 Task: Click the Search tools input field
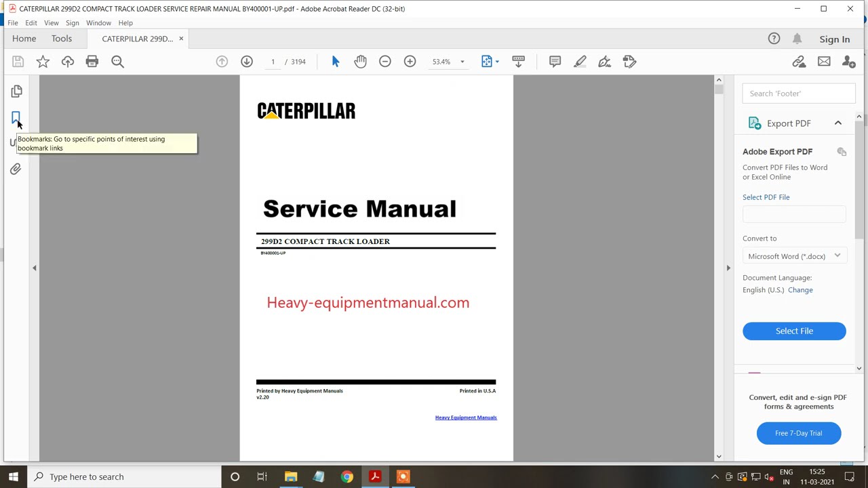click(799, 94)
